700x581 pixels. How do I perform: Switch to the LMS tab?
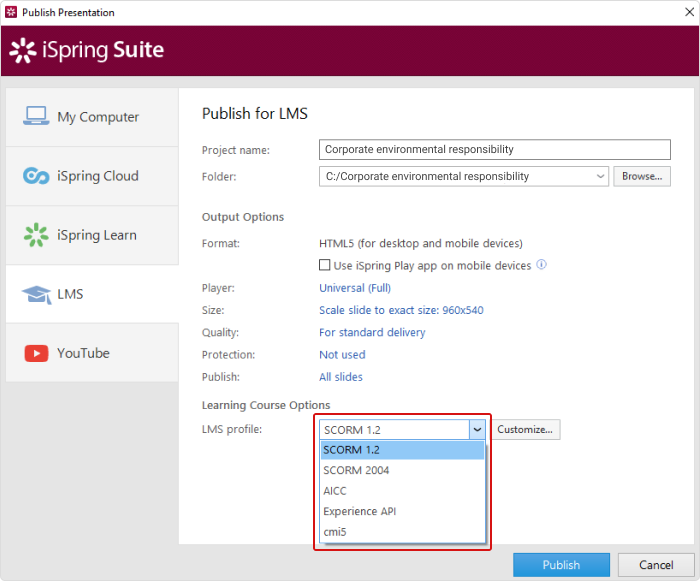pos(92,294)
